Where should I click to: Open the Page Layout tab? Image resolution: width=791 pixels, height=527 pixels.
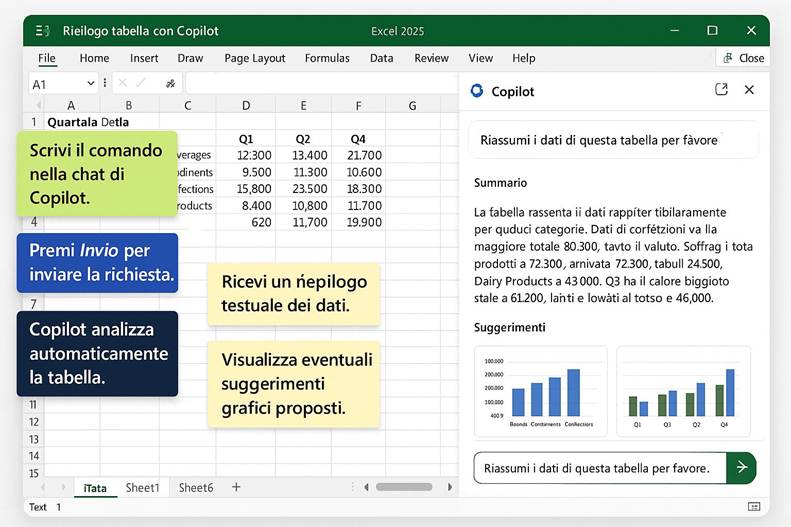coord(254,58)
